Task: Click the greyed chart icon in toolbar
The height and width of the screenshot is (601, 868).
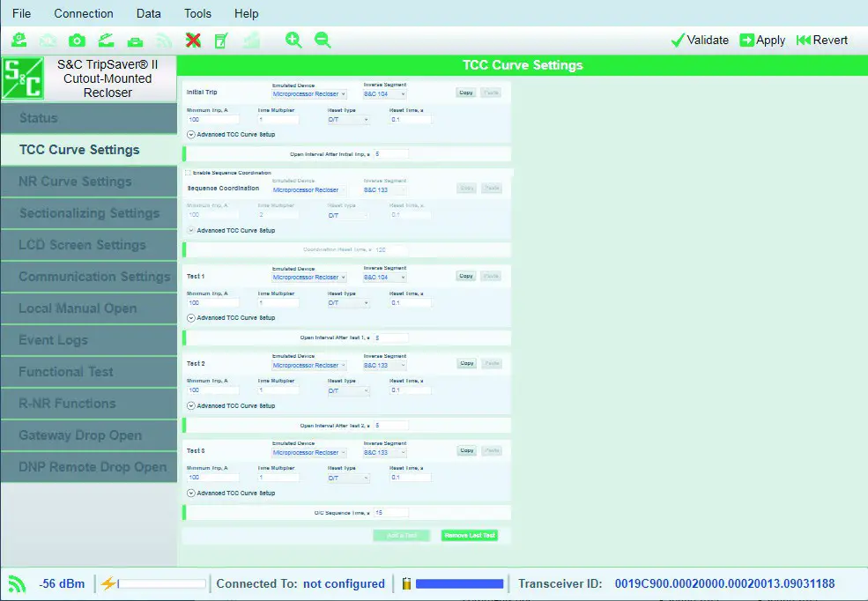Action: pos(251,40)
